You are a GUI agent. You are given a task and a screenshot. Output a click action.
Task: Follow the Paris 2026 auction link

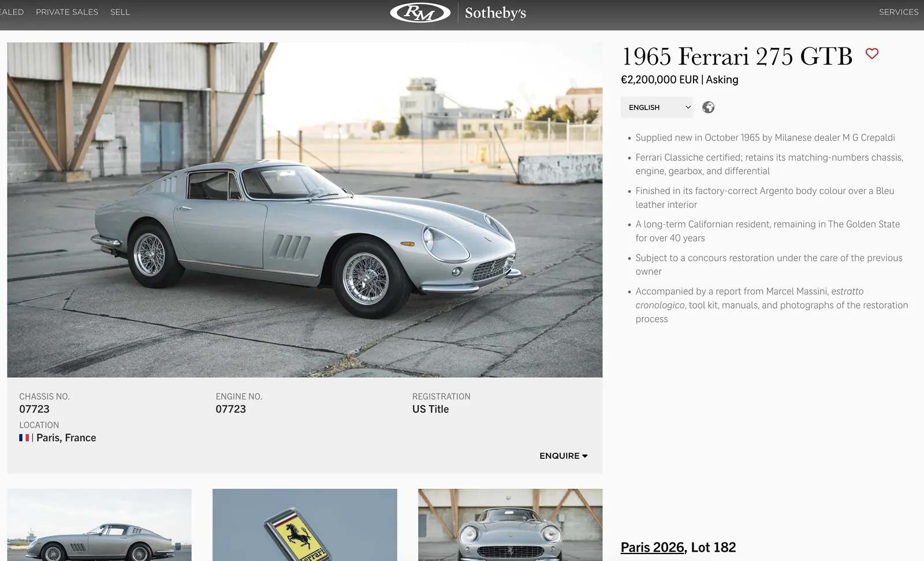[652, 547]
